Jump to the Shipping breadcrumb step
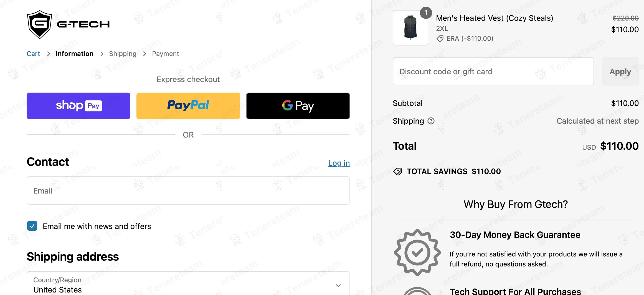 [x=123, y=54]
